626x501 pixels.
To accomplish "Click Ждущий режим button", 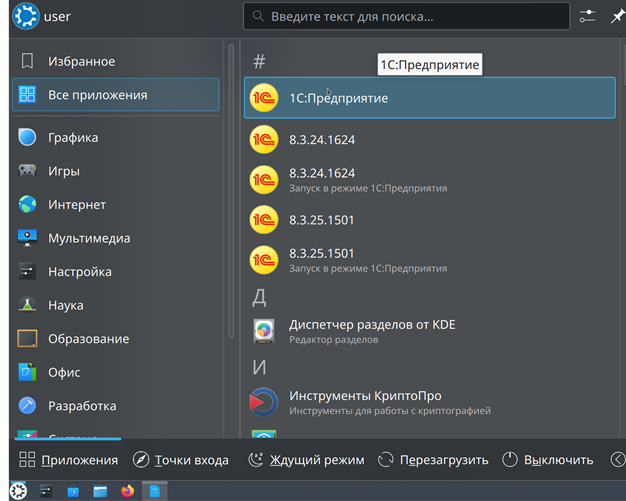I will click(x=306, y=460).
